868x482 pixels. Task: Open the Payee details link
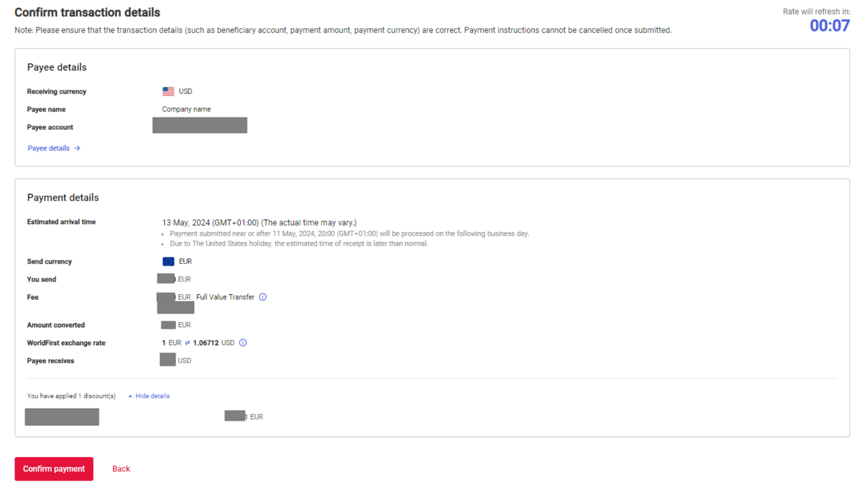point(49,148)
